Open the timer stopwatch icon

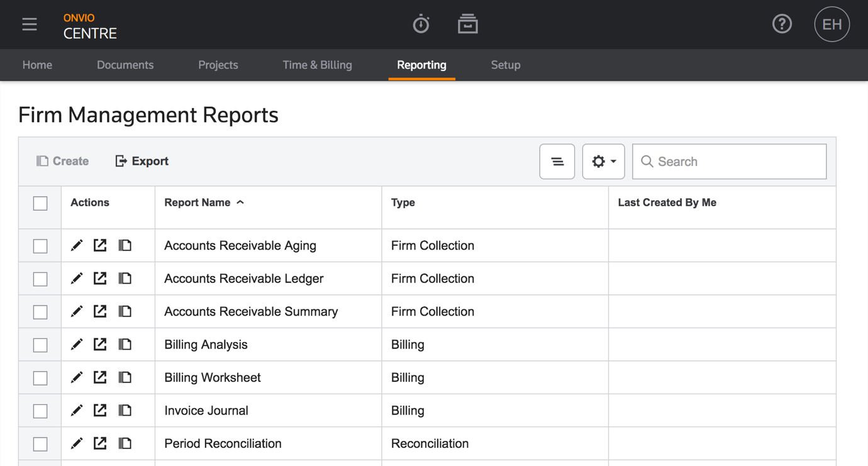tap(421, 25)
